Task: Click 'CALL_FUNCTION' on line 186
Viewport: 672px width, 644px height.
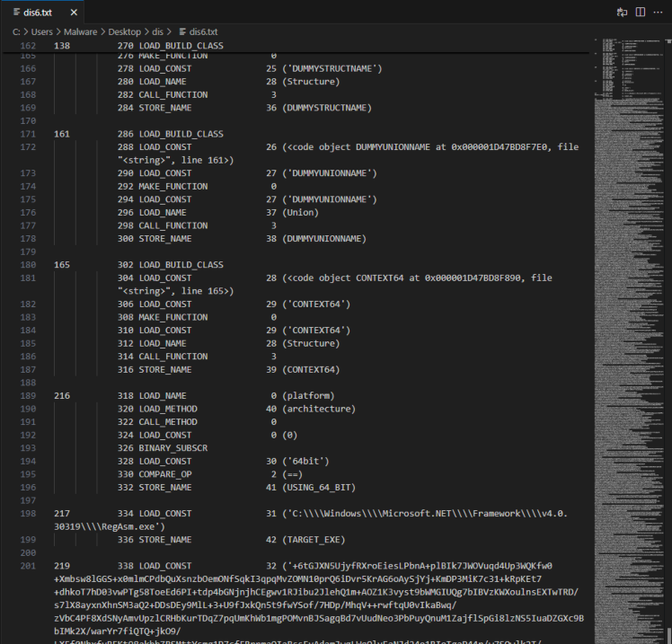Action: (173, 357)
